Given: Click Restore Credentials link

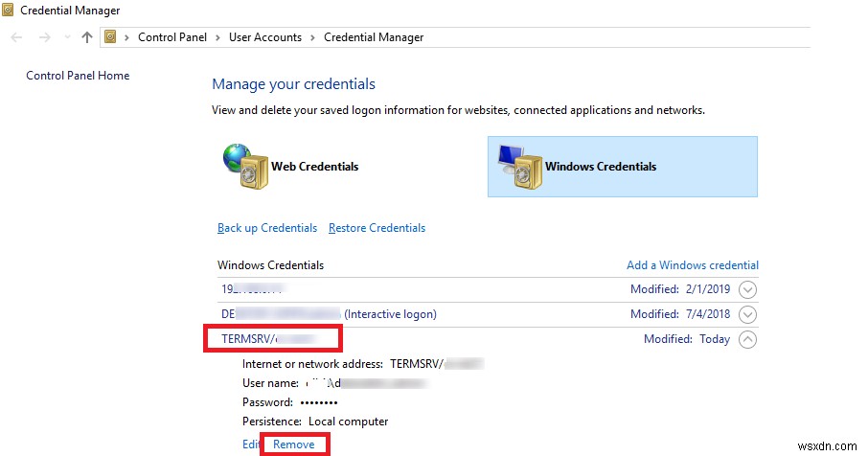Looking at the screenshot, I should tap(377, 228).
